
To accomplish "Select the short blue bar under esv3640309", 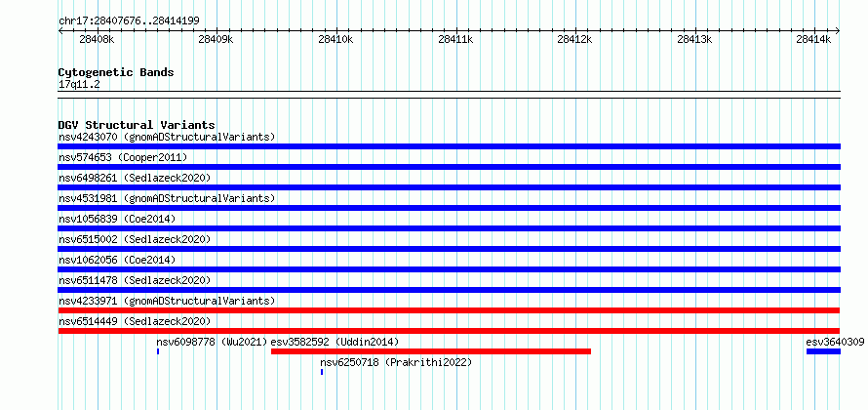I will (x=823, y=351).
